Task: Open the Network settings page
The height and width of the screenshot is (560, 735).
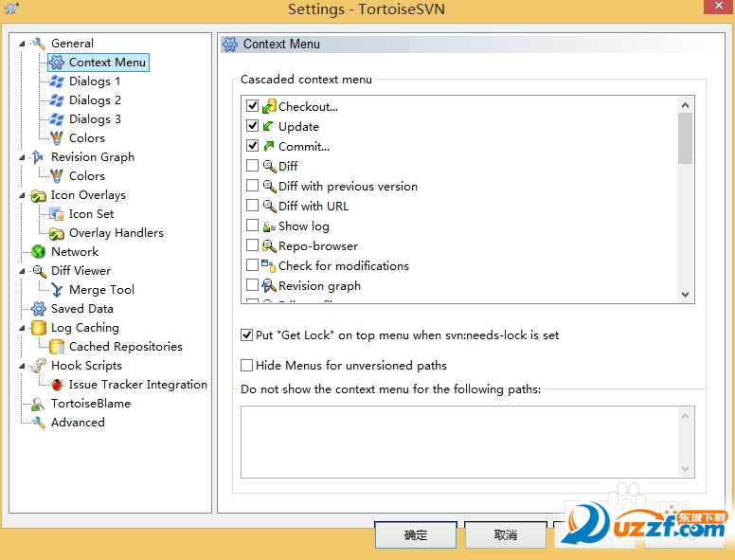Action: (x=75, y=252)
